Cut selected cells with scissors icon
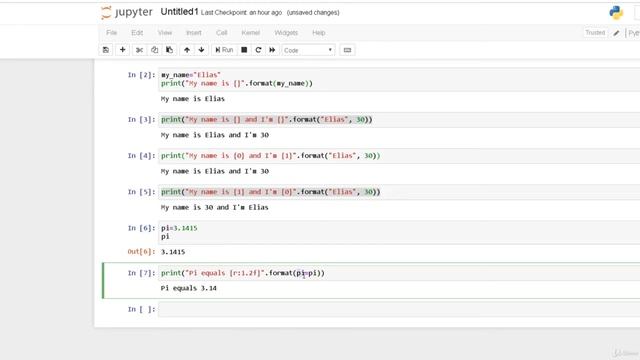 139,50
